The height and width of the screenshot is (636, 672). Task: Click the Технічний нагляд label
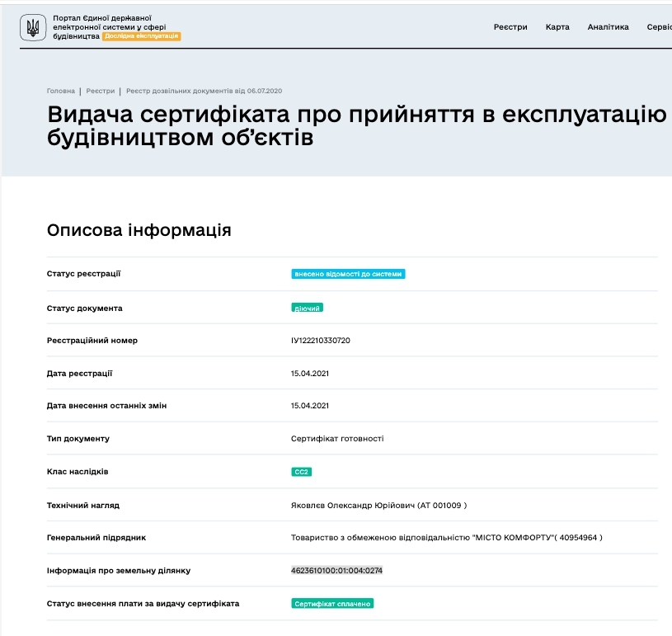tap(83, 506)
